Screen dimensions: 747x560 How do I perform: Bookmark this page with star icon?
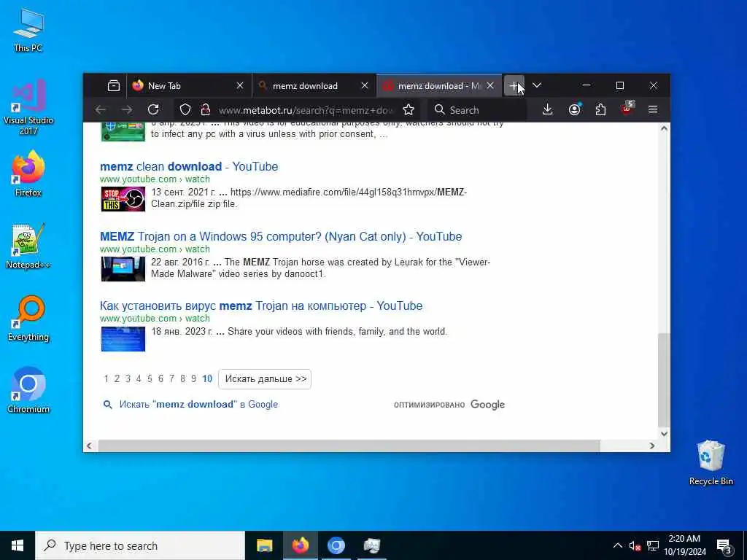point(409,110)
